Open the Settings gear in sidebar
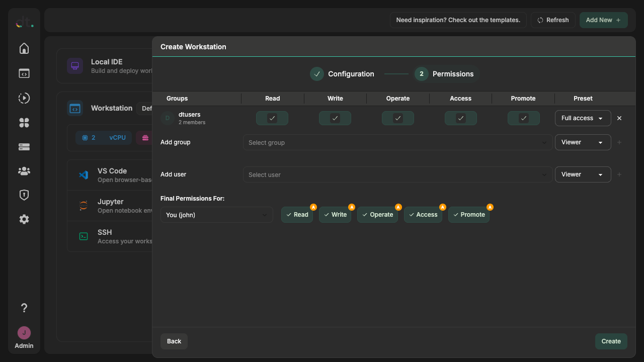 tap(24, 219)
